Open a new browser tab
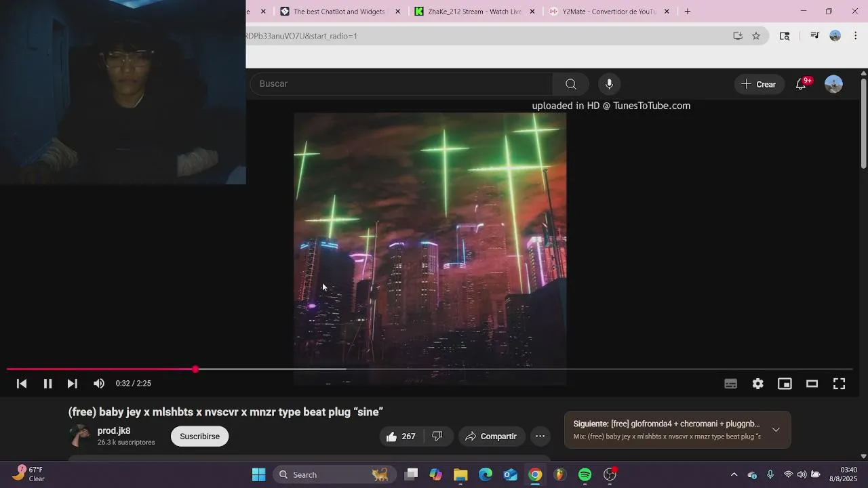Viewport: 868px width, 488px height. [688, 12]
